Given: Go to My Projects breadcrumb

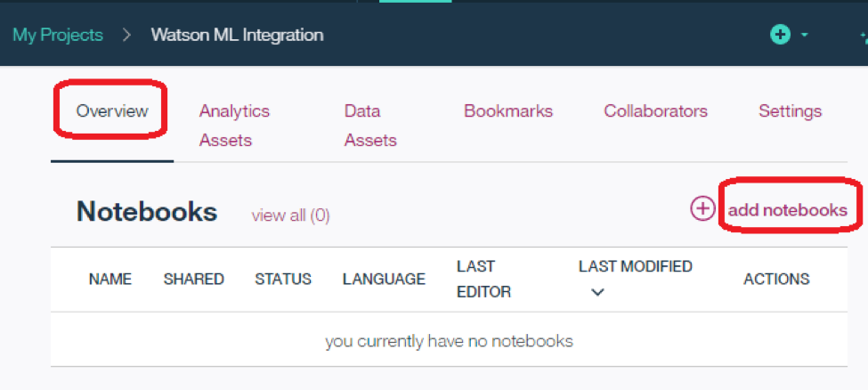Looking at the screenshot, I should tap(58, 35).
